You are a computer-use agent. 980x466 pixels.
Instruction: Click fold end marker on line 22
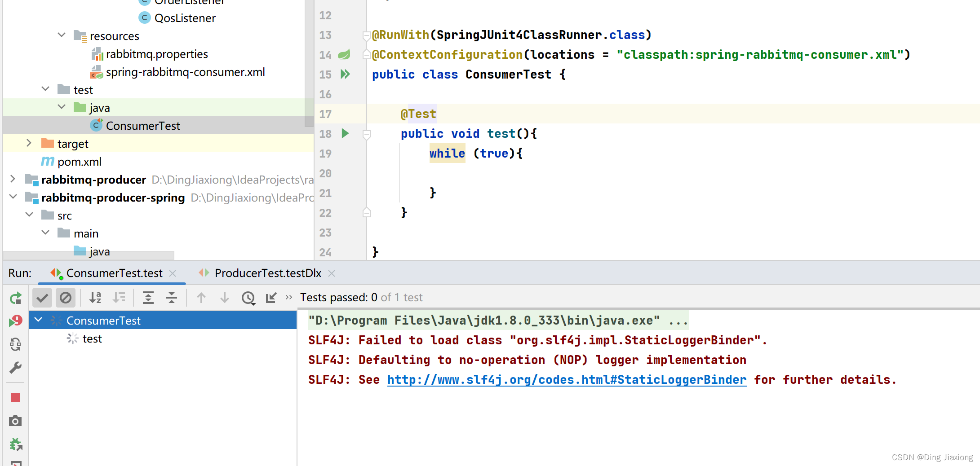366,212
